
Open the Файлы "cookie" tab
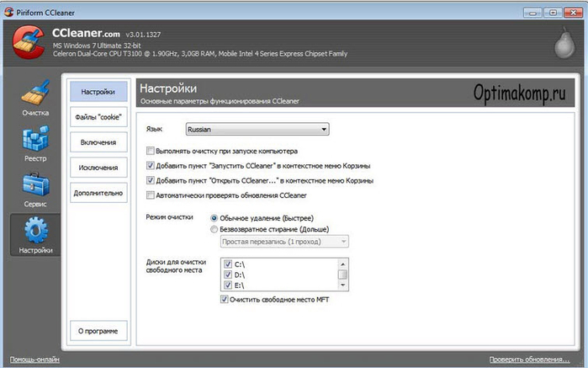pos(98,117)
